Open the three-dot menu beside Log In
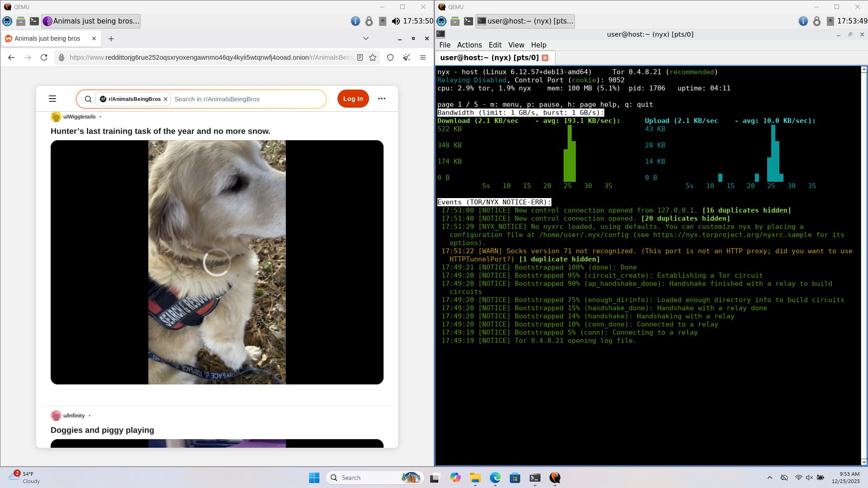This screenshot has width=868, height=488. [382, 99]
